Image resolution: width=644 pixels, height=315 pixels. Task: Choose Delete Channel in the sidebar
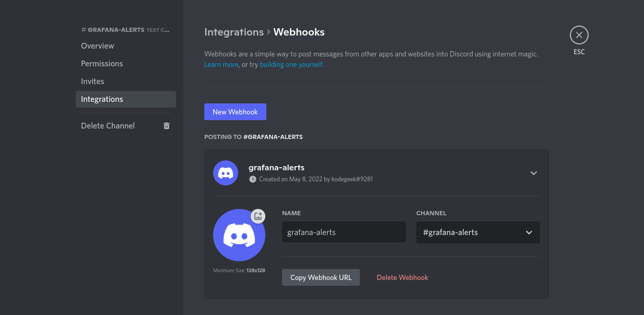(108, 126)
